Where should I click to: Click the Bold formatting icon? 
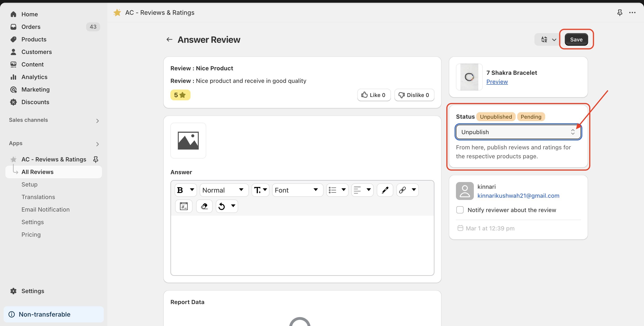[180, 190]
